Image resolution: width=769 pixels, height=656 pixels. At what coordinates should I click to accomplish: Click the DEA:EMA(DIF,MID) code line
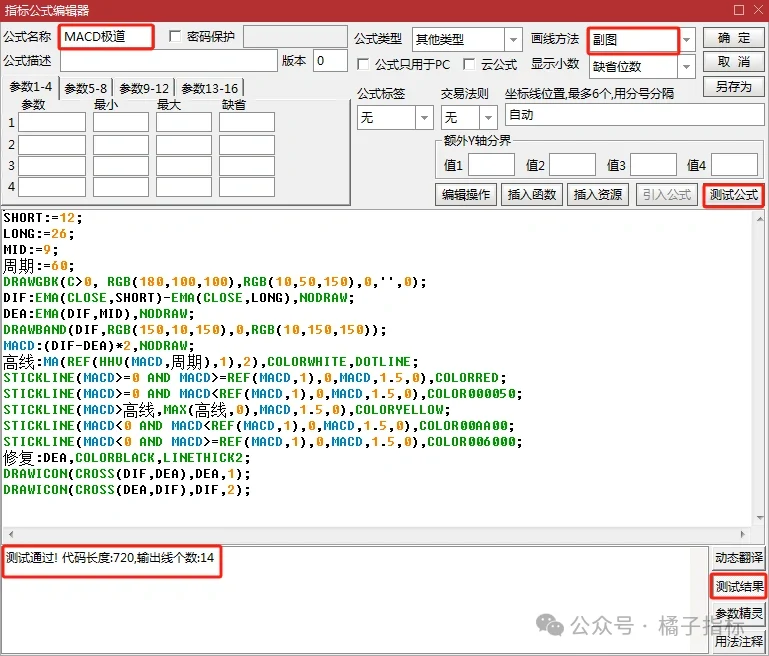click(x=99, y=314)
